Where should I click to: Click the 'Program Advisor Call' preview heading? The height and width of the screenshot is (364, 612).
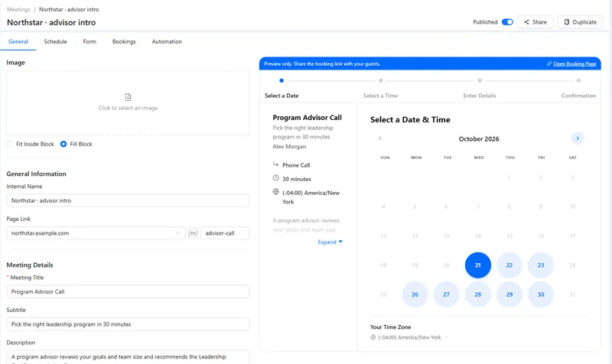tap(308, 118)
